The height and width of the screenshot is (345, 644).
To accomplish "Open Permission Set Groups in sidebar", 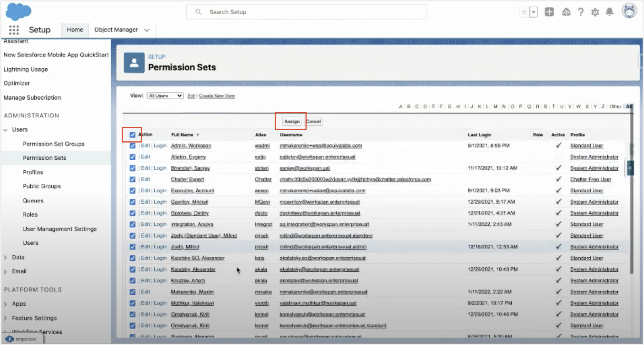I will (54, 144).
